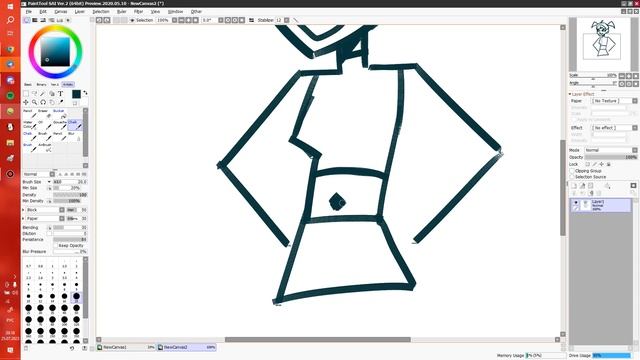Toggle lock painting icon in Lock row
The image size is (640, 360).
(x=594, y=164)
